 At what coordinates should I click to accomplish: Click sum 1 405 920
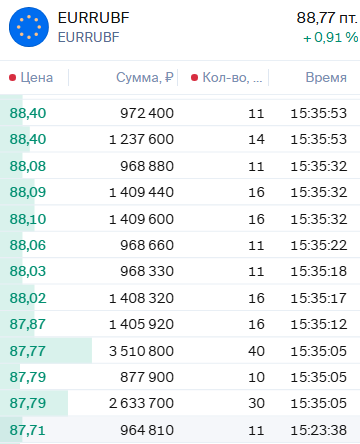[141, 324]
